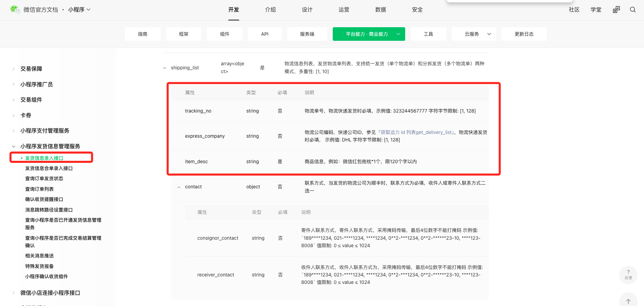
Task: Click the translate language icon
Action: (616, 10)
